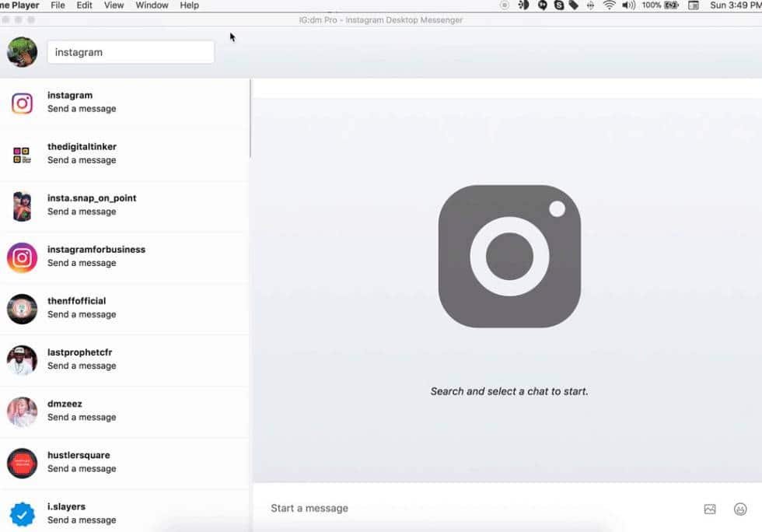This screenshot has height=532, width=762.
Task: Click the Skype icon in menu bar
Action: (x=559, y=5)
